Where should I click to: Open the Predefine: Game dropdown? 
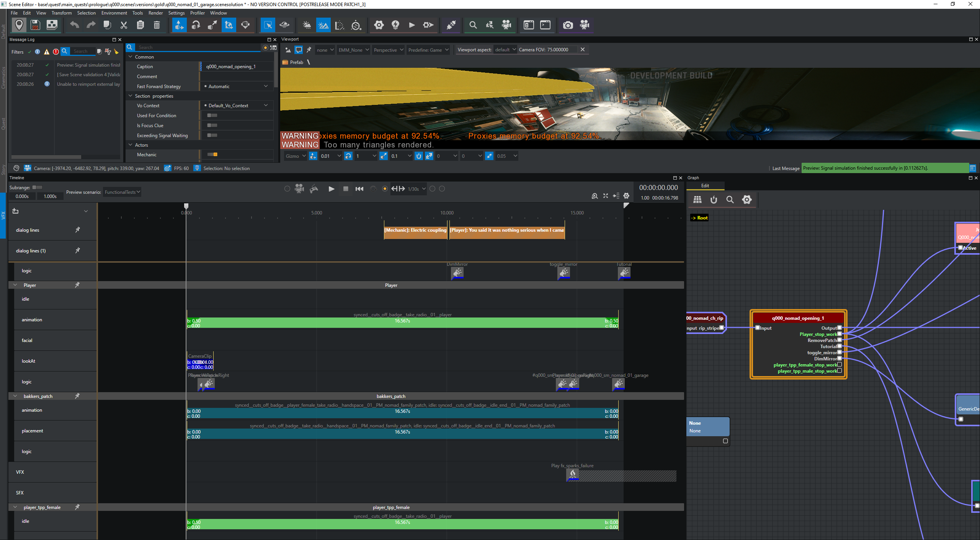tap(428, 50)
